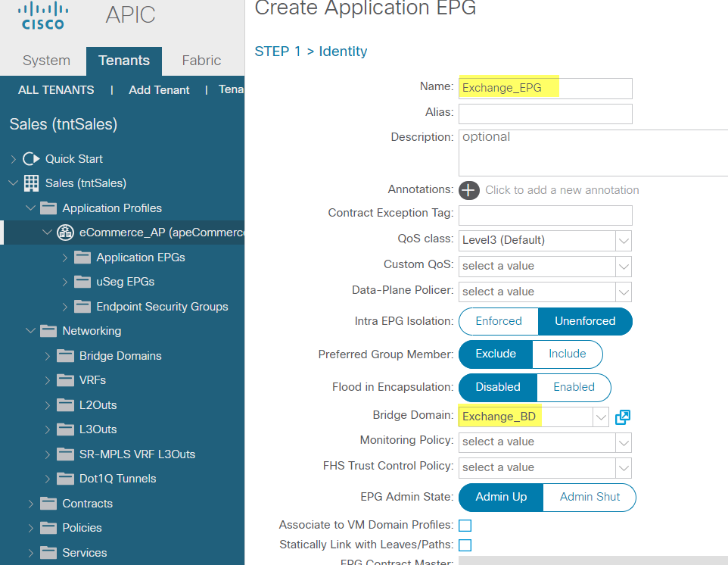Expand the Application EPGs node
Screen dimensions: 728x565
pos(65,258)
